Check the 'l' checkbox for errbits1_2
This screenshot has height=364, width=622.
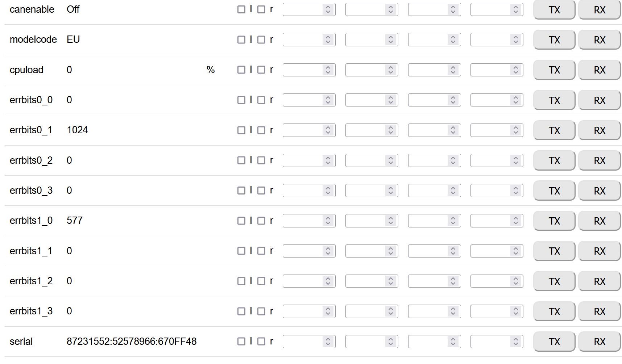[241, 281]
